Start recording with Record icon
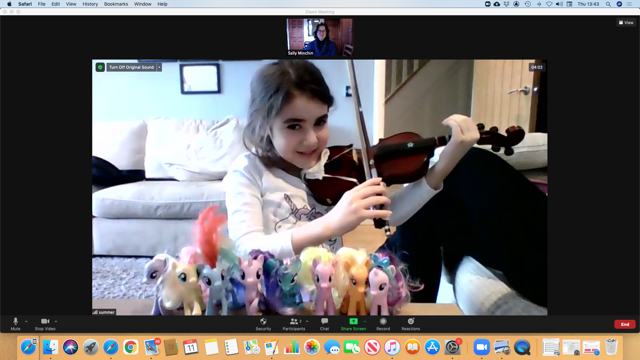Screen dimensions: 640x360 coord(383,322)
